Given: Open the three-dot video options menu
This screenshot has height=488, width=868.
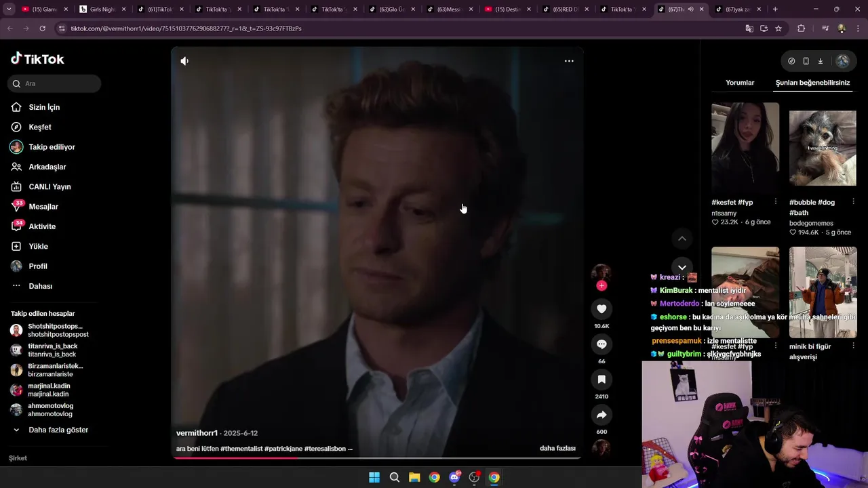Looking at the screenshot, I should (569, 61).
